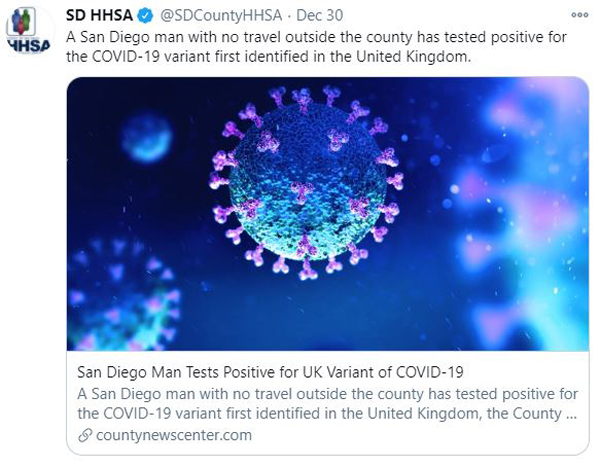Click the people figures in HHSA logo
Screen dimensions: 600x467
21,21
